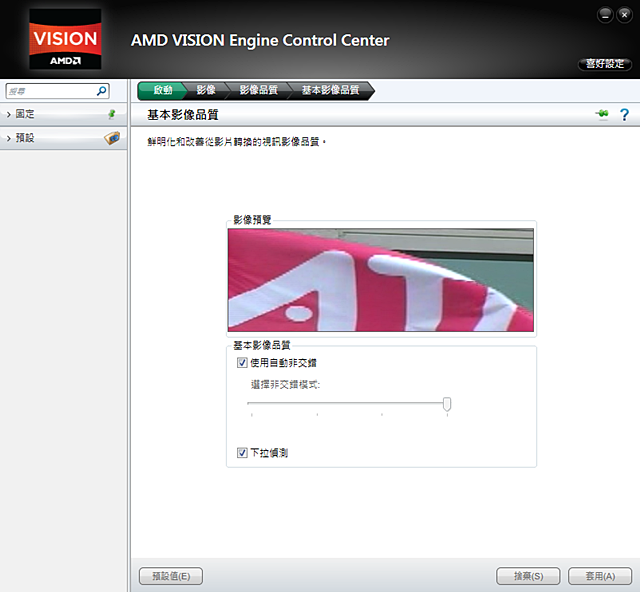This screenshot has width=640, height=592.
Task: Minimize the Control Center window
Action: point(605,16)
